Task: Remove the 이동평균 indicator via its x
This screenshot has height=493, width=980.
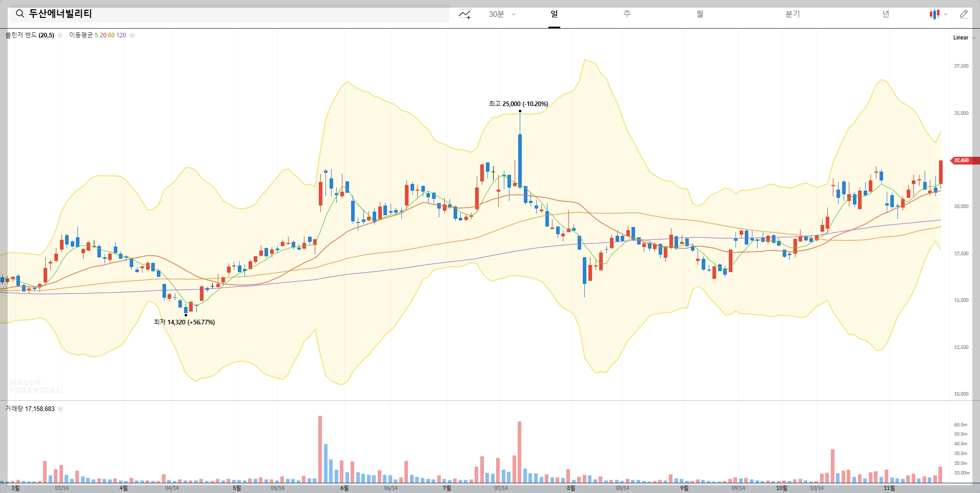Action: point(132,35)
